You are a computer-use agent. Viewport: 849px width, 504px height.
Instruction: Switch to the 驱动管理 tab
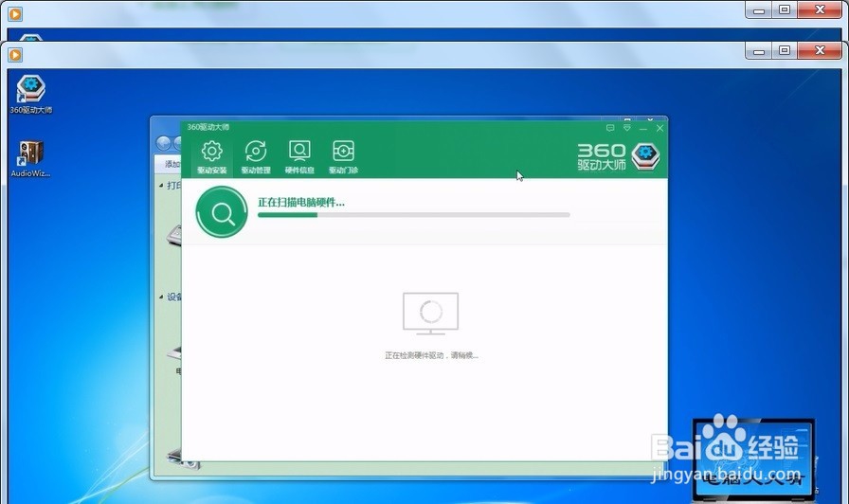pyautogui.click(x=256, y=157)
